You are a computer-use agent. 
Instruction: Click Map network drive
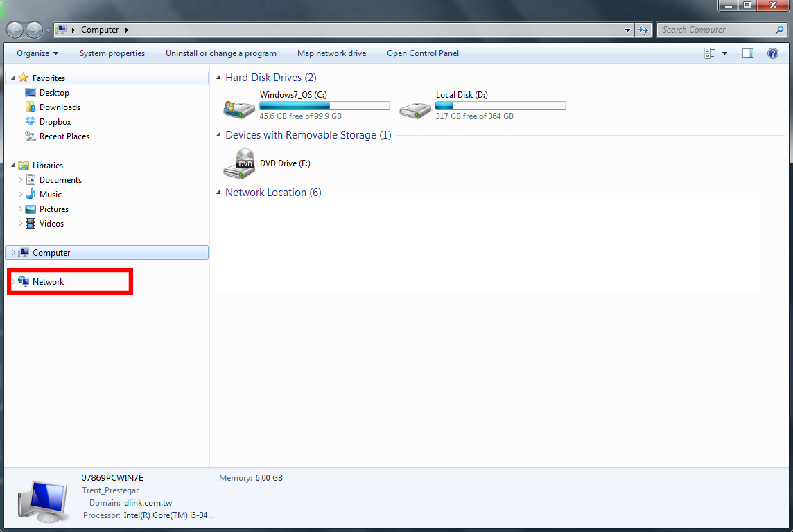click(x=331, y=53)
